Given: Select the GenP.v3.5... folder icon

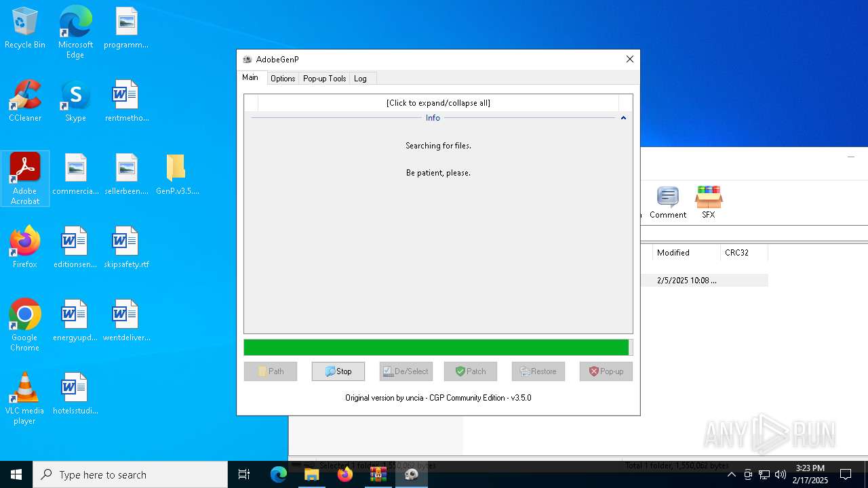Looking at the screenshot, I should pyautogui.click(x=177, y=175).
